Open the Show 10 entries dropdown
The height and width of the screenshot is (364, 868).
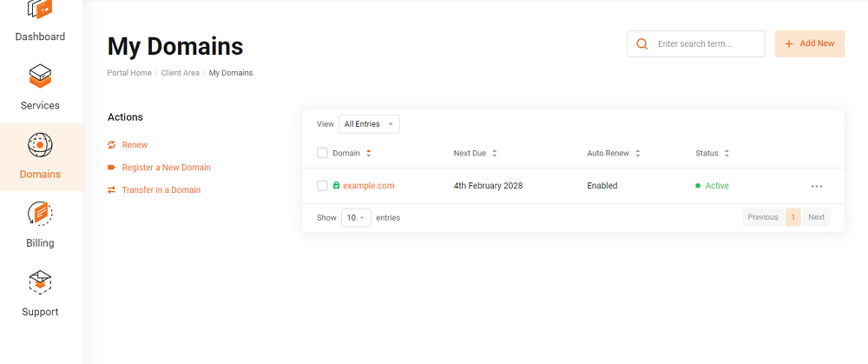[x=356, y=218]
